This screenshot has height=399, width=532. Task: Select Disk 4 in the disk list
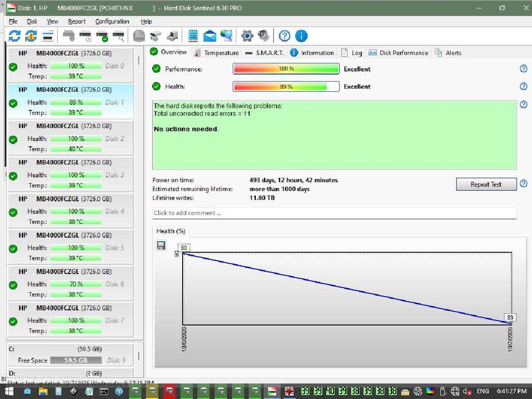pyautogui.click(x=70, y=211)
